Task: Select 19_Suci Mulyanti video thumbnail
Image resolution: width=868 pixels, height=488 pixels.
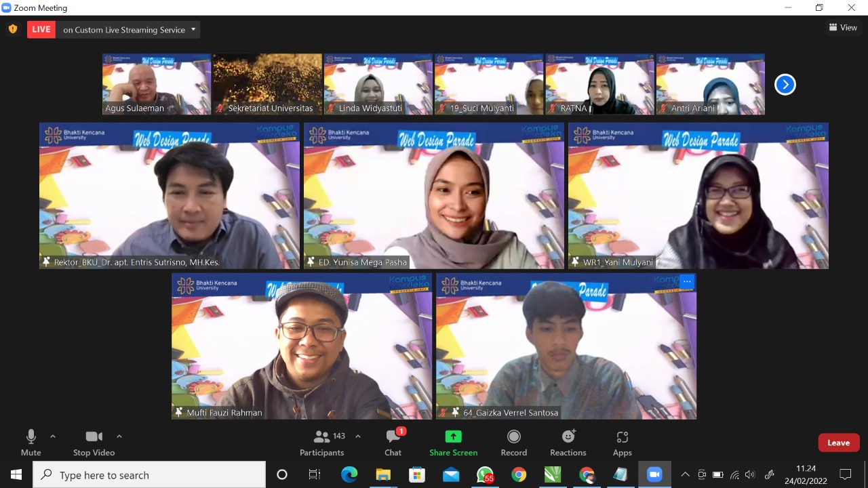Action: [x=489, y=84]
